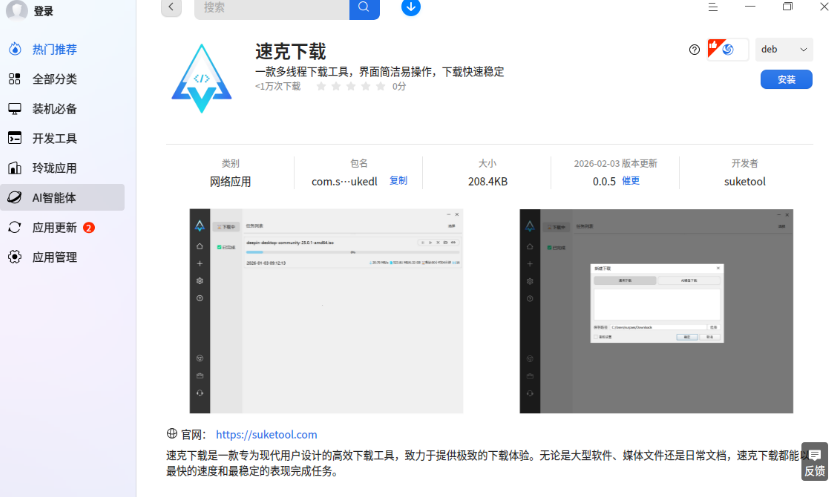831x497 pixels.
Task: Expand the deb package format dropdown
Action: [x=784, y=49]
